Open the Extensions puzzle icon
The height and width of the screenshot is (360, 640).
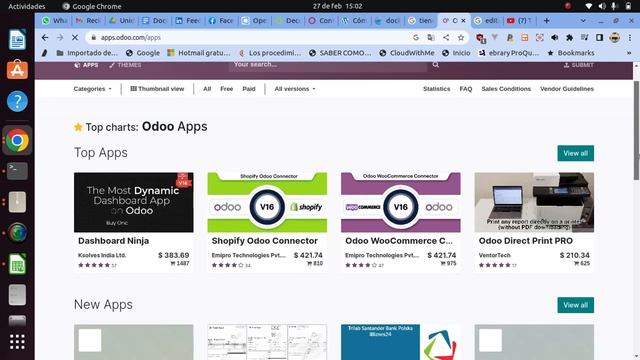tap(569, 38)
